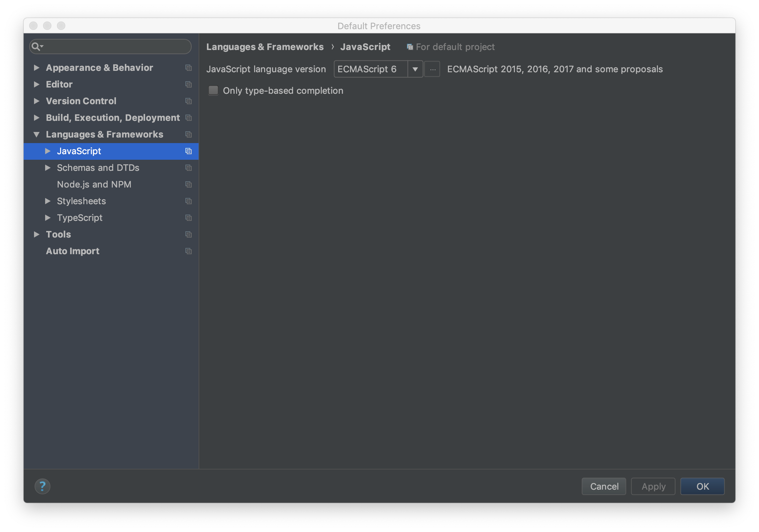Open the ECMAScript 6 version dropdown

415,69
